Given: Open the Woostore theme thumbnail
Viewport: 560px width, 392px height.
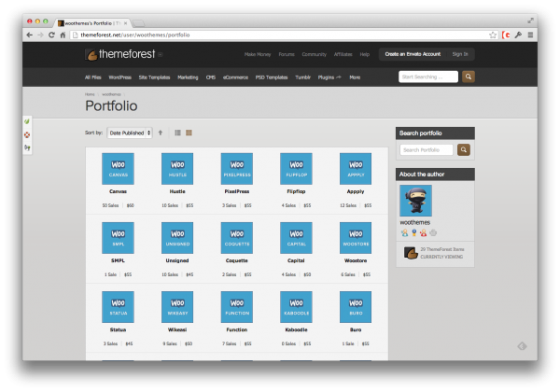Looking at the screenshot, I should click(356, 238).
